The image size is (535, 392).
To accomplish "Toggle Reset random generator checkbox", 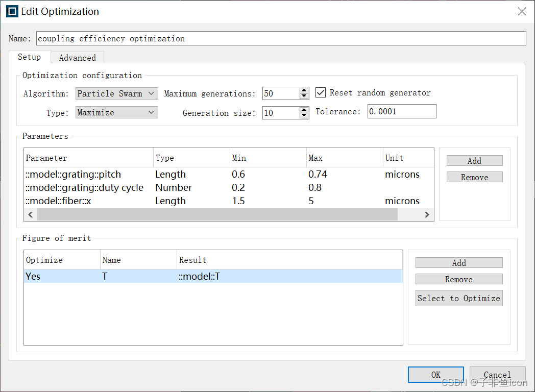I will tap(320, 92).
